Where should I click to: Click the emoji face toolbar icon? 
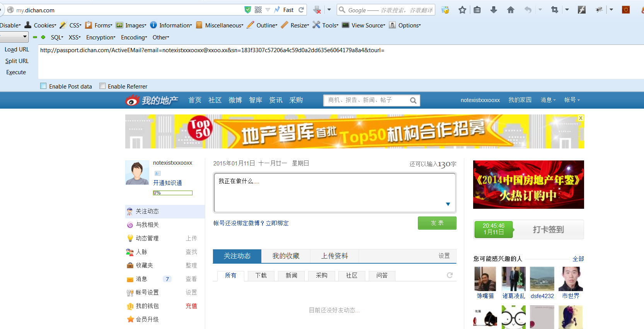445,10
